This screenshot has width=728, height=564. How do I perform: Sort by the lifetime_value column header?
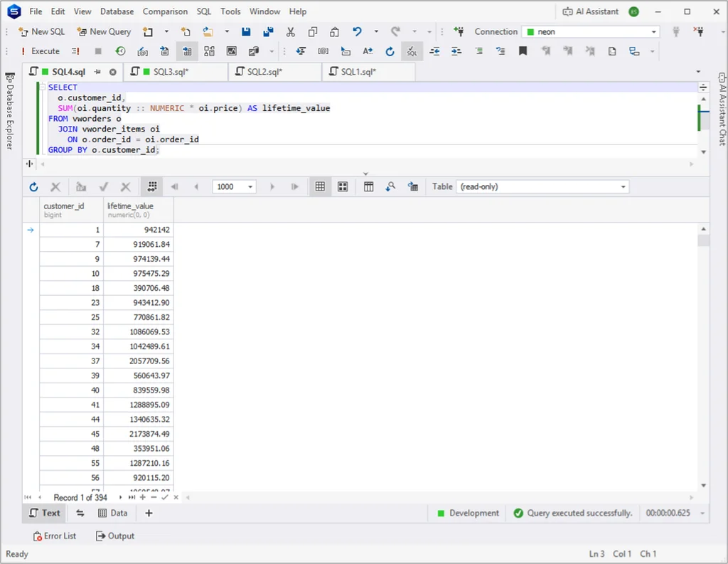[139, 210]
